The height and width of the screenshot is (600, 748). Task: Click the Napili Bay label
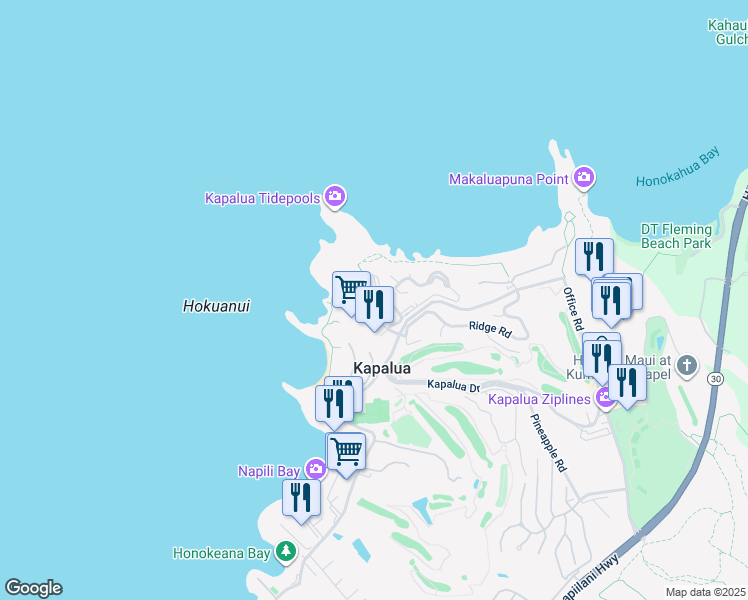269,471
